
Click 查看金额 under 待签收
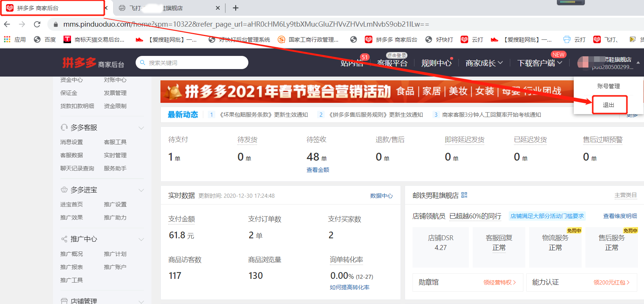317,170
